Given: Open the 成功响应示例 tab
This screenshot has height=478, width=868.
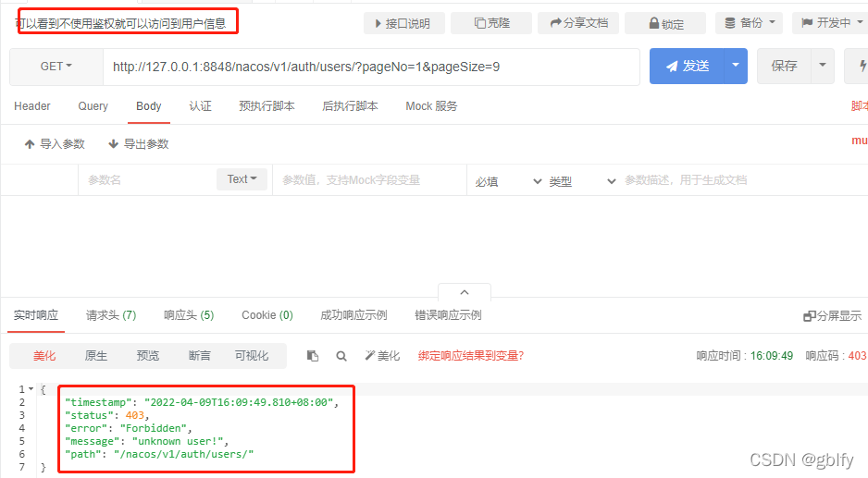Looking at the screenshot, I should tap(353, 315).
